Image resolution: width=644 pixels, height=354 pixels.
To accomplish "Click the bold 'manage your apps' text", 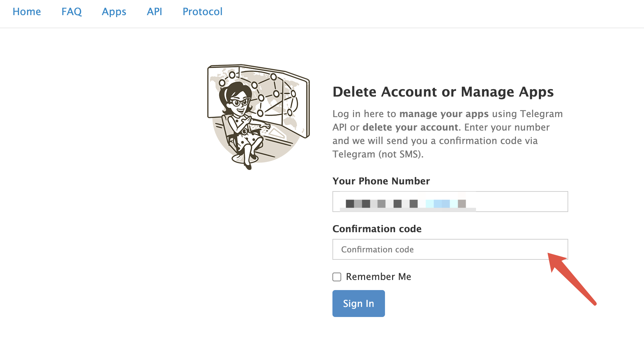I will 444,114.
